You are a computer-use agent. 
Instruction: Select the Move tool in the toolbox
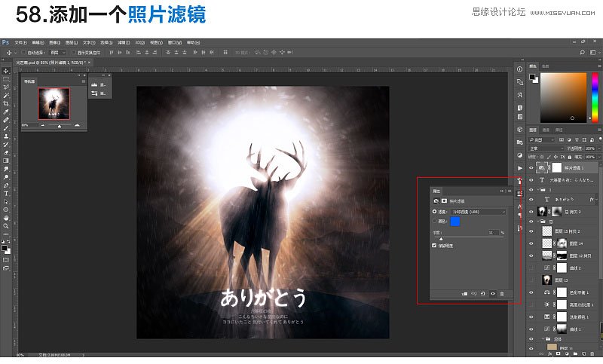[6, 71]
